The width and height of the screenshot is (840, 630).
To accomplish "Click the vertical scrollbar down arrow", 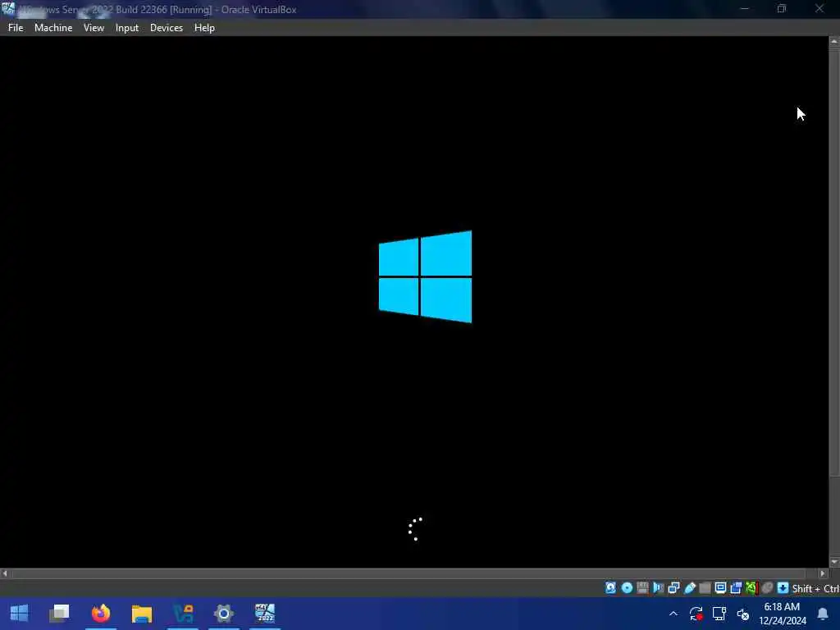I will click(834, 562).
